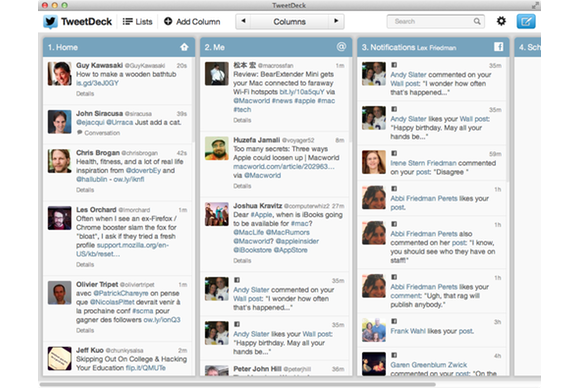Open the @doverbEy mention
Screen dimensions: 580x388
coord(143,171)
